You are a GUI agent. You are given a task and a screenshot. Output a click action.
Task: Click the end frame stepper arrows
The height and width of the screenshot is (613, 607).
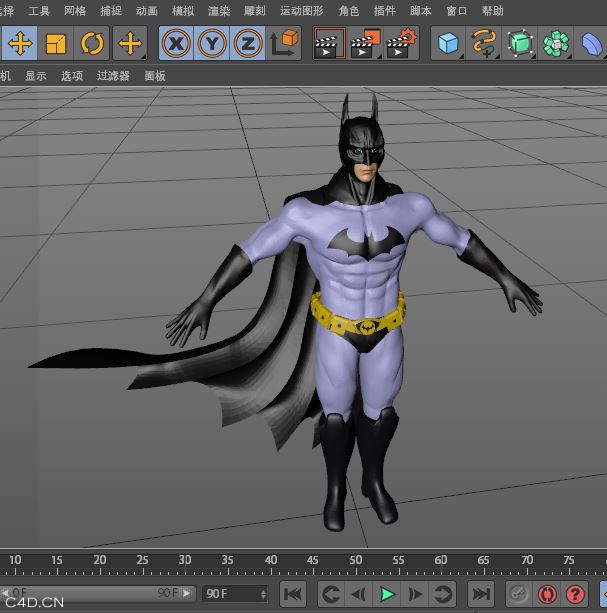264,594
